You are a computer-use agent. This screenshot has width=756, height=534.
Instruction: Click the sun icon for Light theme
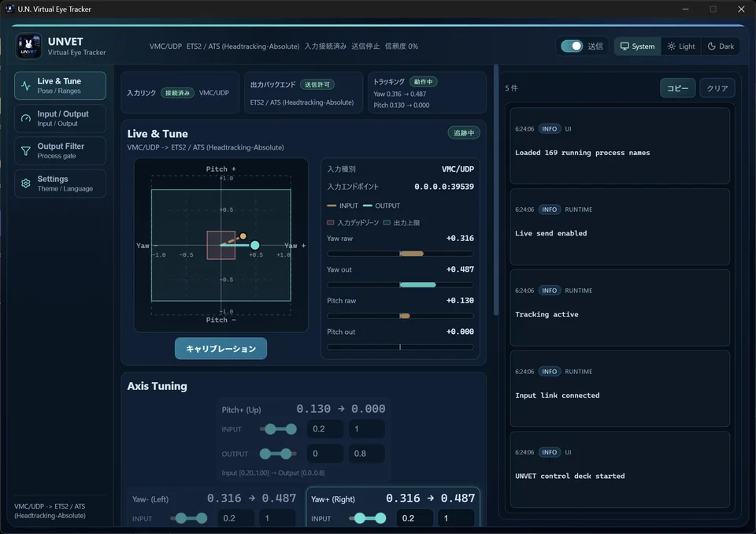[671, 46]
